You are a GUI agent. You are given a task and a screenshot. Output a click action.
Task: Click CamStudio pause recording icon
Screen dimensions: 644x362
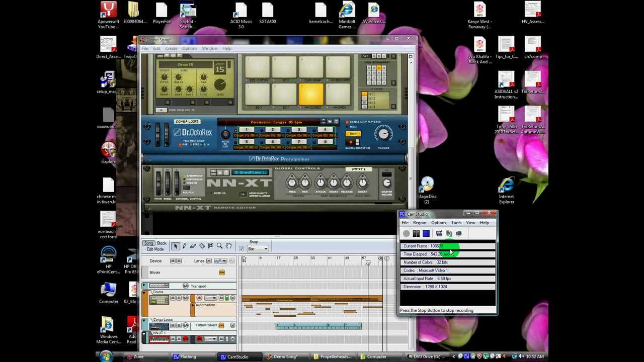click(x=416, y=233)
